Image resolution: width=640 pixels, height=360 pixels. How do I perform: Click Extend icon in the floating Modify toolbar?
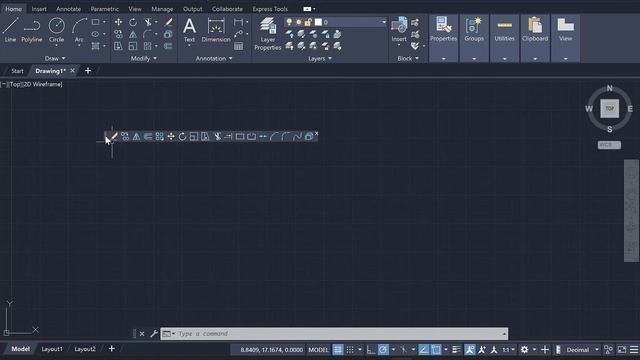pos(228,136)
